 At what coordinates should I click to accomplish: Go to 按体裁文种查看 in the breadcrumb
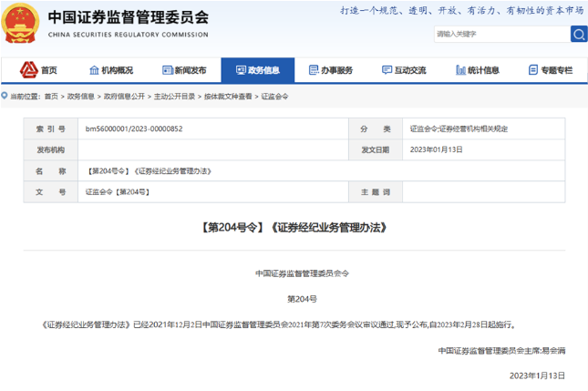[228, 97]
